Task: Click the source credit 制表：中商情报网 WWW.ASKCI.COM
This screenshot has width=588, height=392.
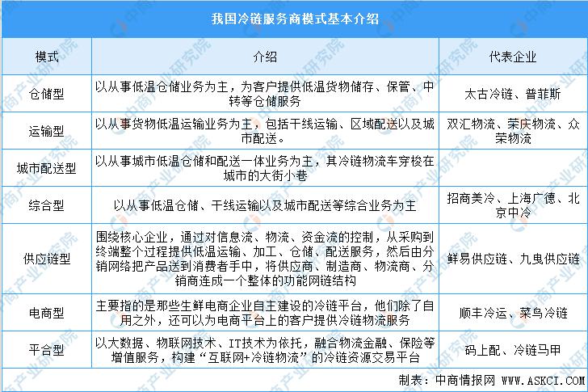Action: [491, 381]
